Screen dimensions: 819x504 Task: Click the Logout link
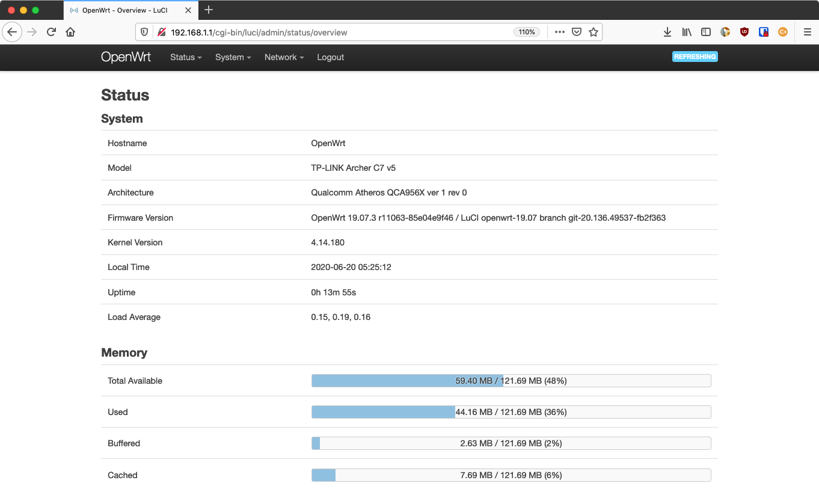pyautogui.click(x=331, y=57)
